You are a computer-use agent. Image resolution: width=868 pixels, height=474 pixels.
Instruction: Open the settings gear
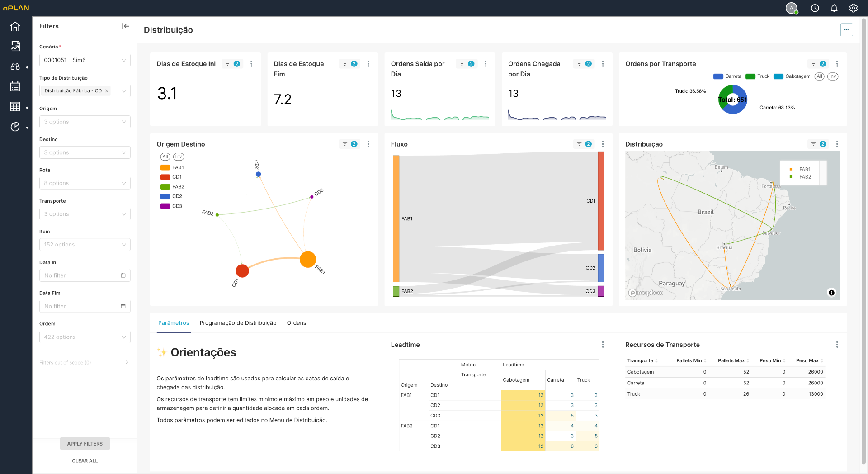tap(854, 8)
